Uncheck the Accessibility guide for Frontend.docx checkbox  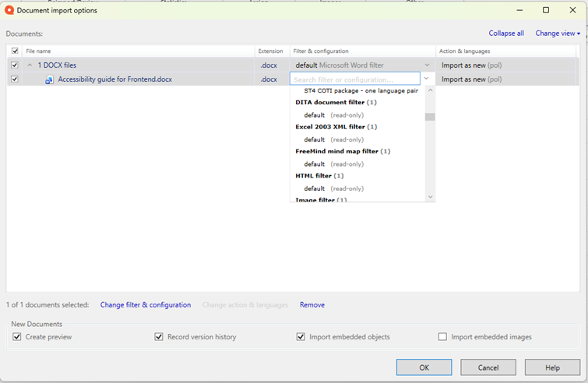pos(15,79)
